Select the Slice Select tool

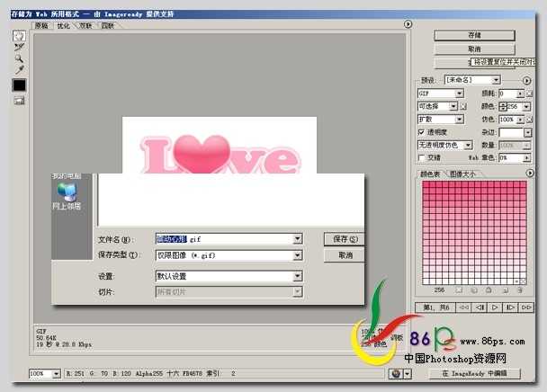coord(19,47)
